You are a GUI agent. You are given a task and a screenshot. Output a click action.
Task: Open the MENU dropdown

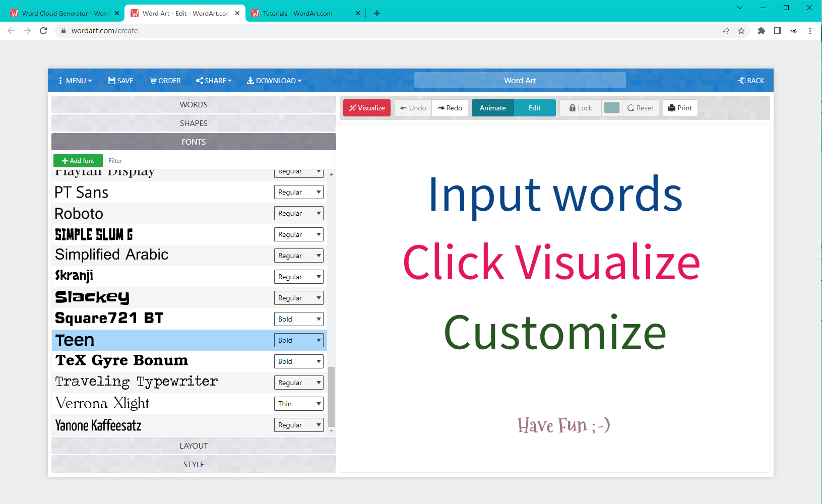coord(75,81)
